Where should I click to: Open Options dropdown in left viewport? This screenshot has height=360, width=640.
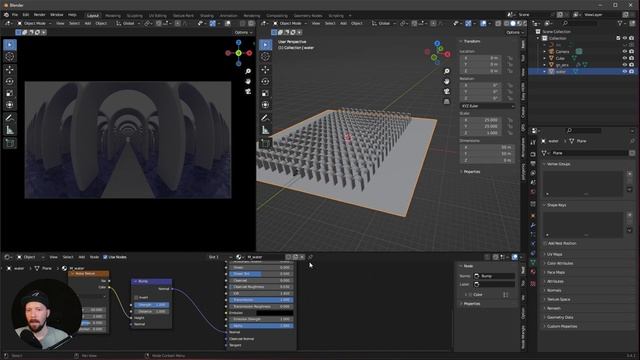243,32
